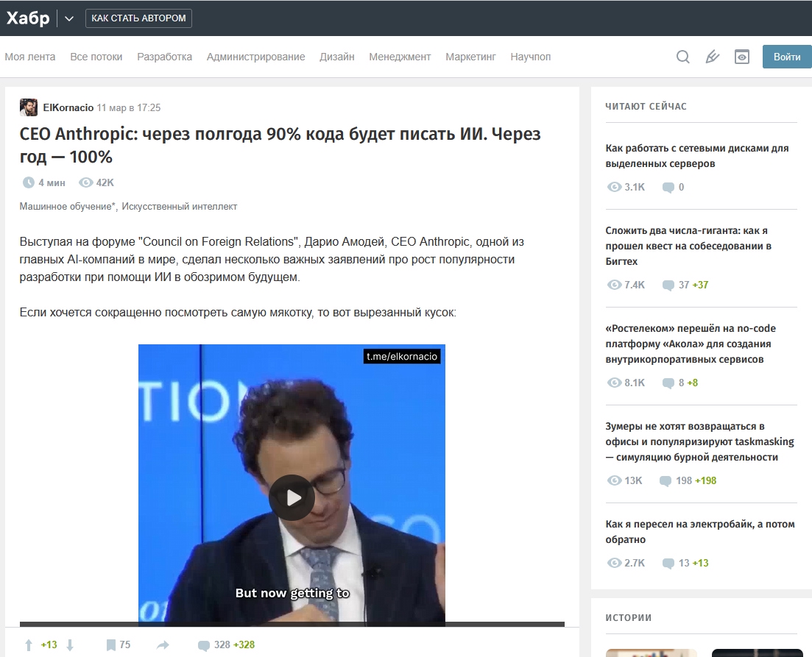Expand the dropdown arrow beside Хабр logo
Viewport: 812px width, 657px height.
[x=69, y=18]
